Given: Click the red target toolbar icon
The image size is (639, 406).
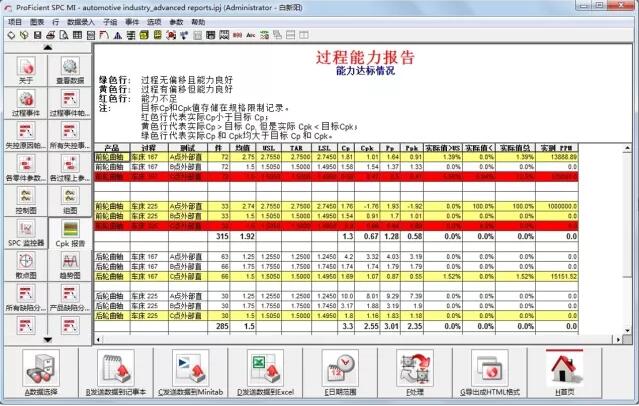Looking at the screenshot, I should (x=171, y=35).
